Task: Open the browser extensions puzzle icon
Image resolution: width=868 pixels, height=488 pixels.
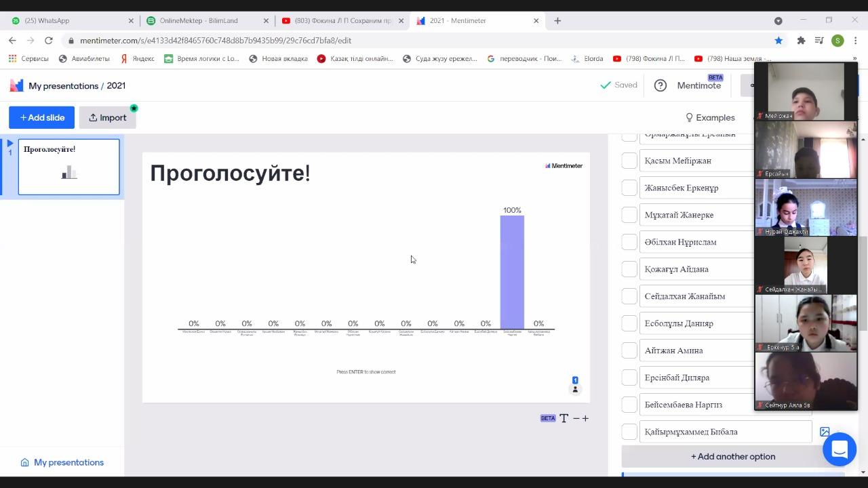Action: click(801, 41)
